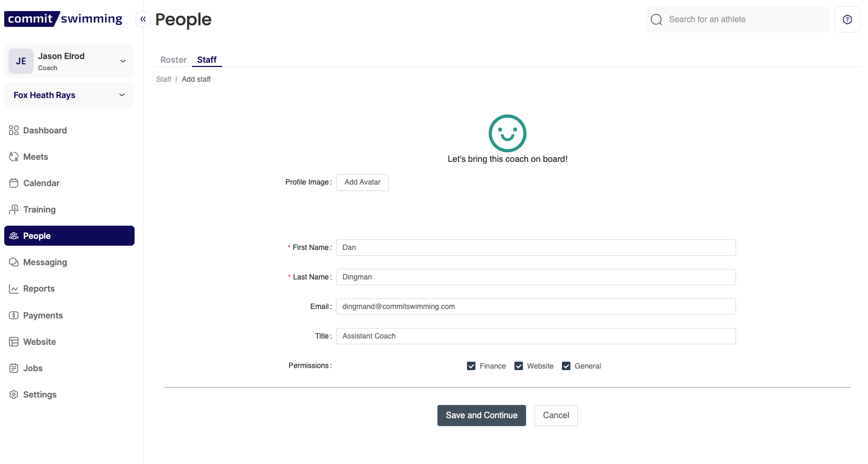Click the General permission label
The height and width of the screenshot is (464, 868).
(x=588, y=366)
